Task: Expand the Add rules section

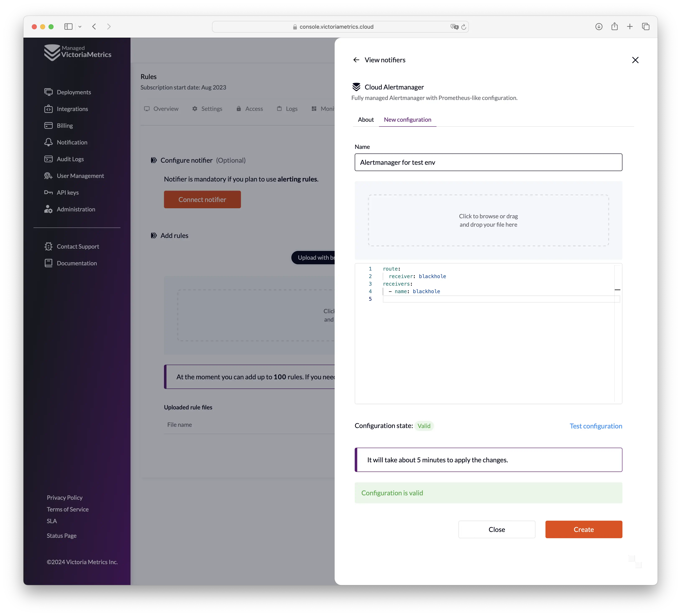Action: pyautogui.click(x=153, y=235)
